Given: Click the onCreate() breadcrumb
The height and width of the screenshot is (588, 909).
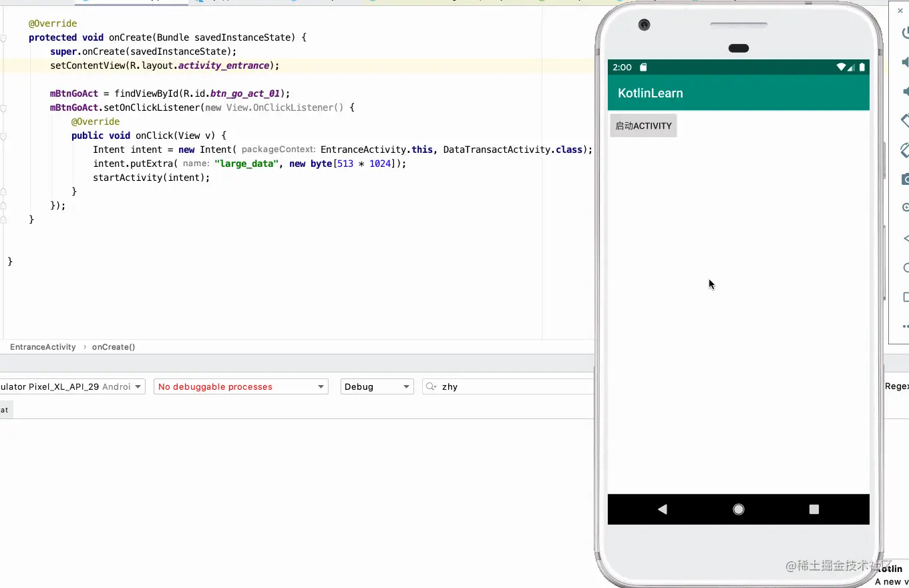Looking at the screenshot, I should [114, 347].
